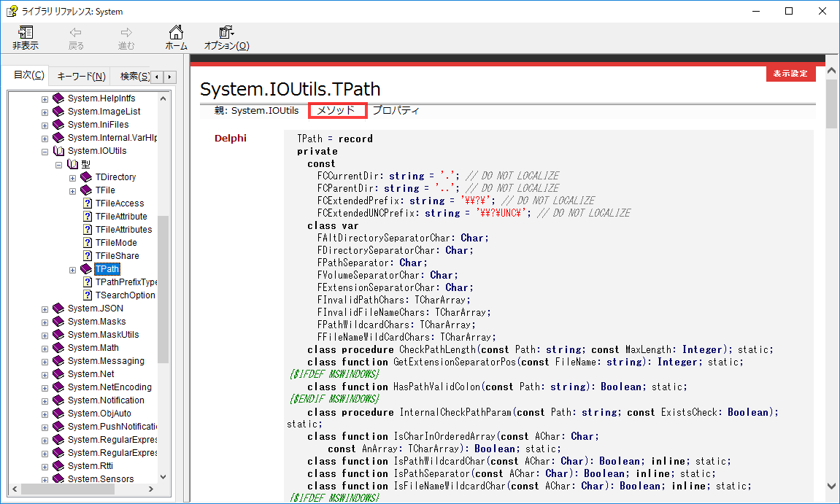Viewport: 840px width, 504px height.
Task: Click the 表示設定 red button
Action: pyautogui.click(x=790, y=73)
